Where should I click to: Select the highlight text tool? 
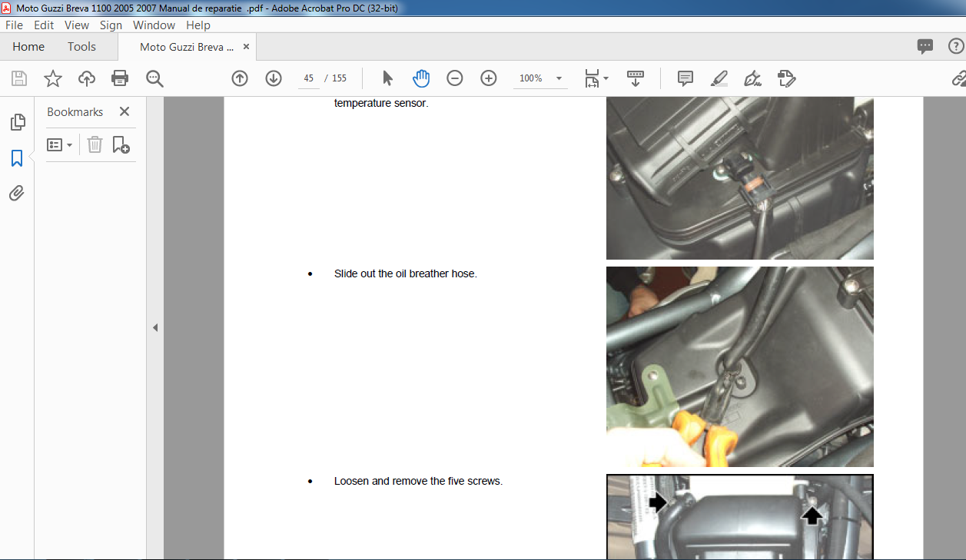[x=719, y=78]
